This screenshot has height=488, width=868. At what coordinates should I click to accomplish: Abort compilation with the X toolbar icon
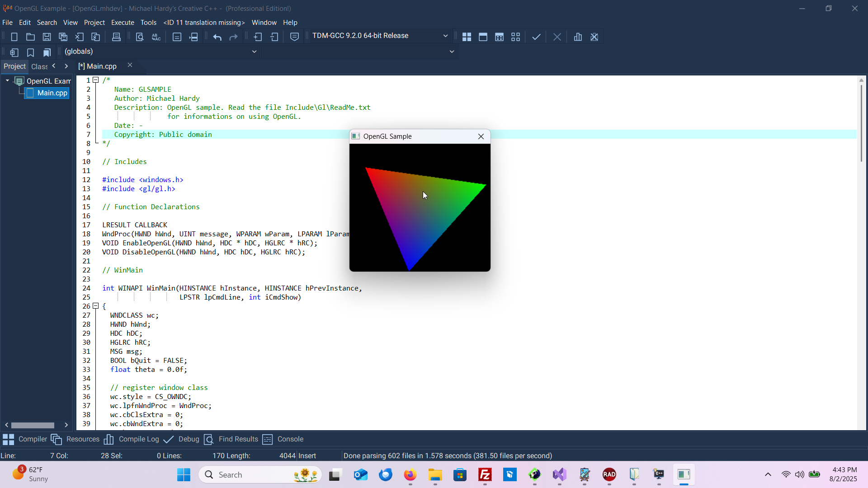pyautogui.click(x=557, y=37)
